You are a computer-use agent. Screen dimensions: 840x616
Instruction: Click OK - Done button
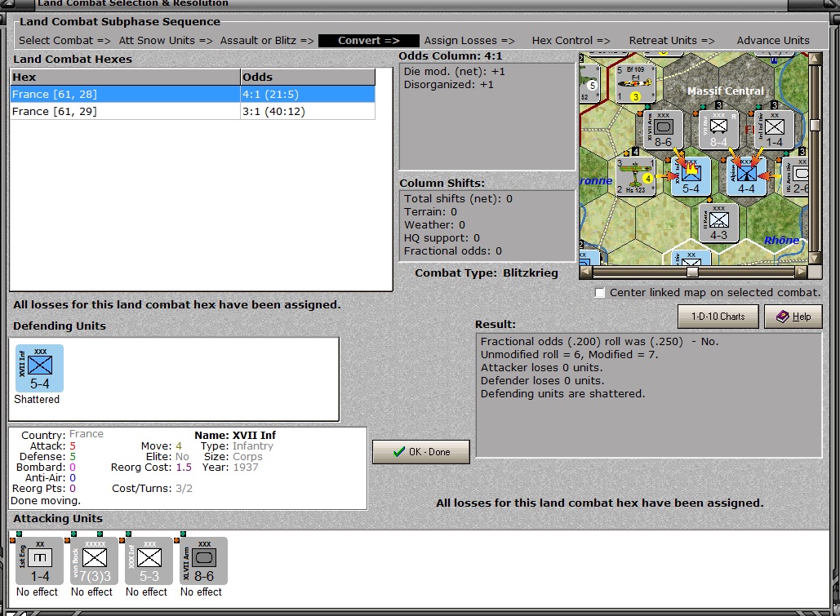[421, 451]
